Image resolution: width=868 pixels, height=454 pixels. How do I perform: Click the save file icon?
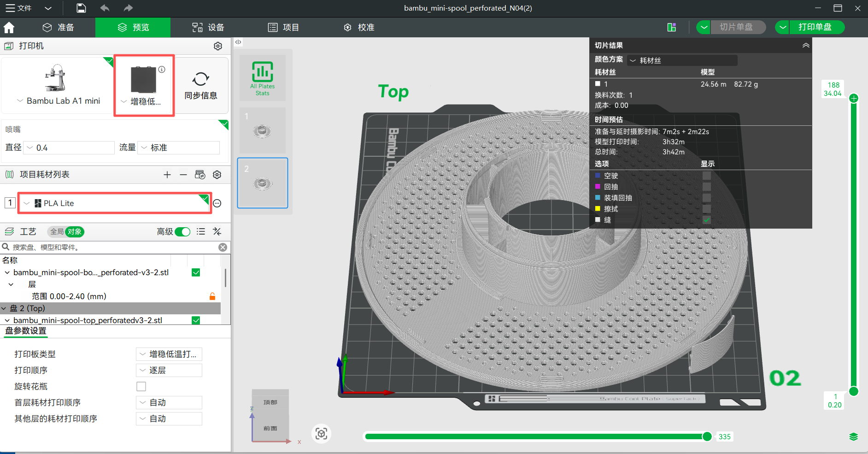81,8
